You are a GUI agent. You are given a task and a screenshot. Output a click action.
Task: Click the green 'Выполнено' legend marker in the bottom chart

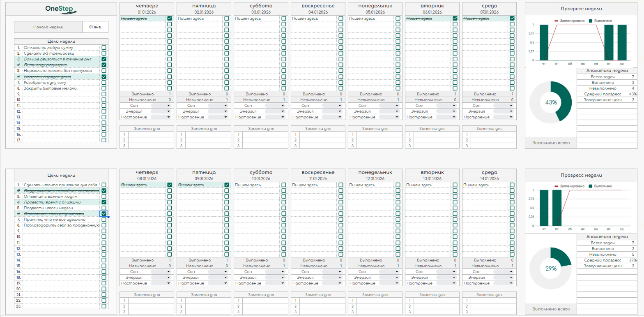[591, 186]
